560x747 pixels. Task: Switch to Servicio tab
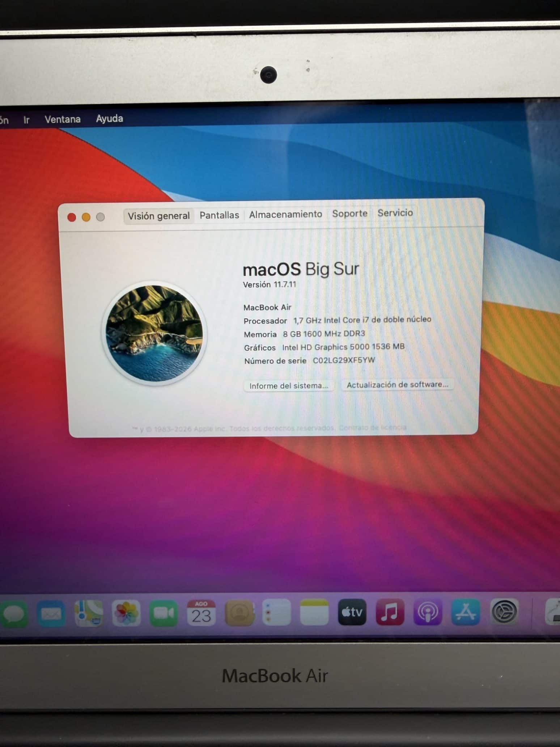pyautogui.click(x=395, y=213)
